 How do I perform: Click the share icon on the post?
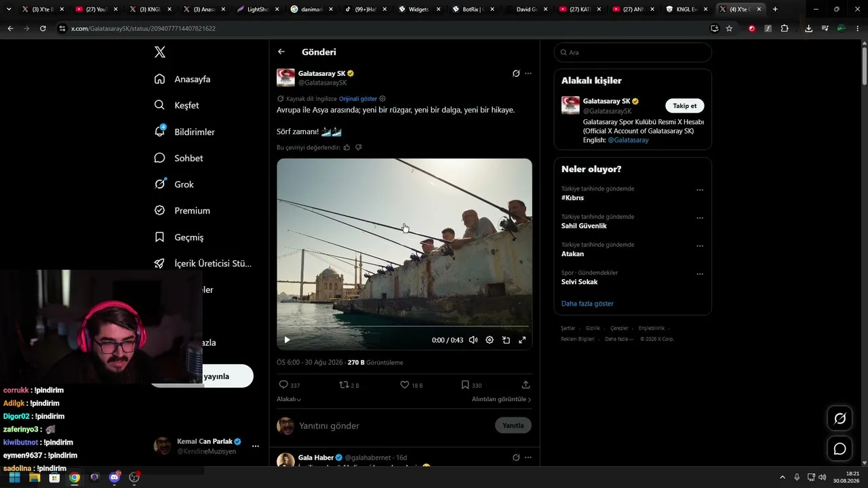click(x=526, y=385)
